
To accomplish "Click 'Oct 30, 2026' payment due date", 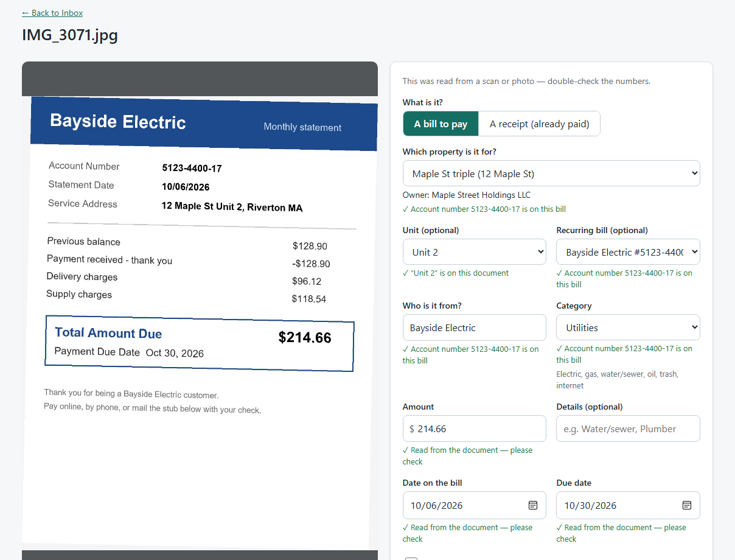I will pos(175,353).
